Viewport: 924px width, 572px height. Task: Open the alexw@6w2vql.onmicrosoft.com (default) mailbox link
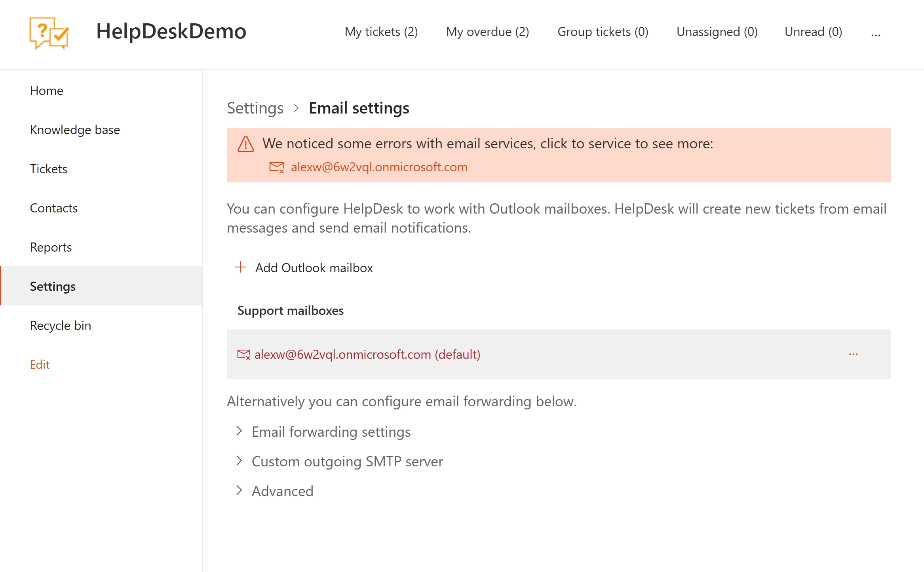[x=367, y=354]
